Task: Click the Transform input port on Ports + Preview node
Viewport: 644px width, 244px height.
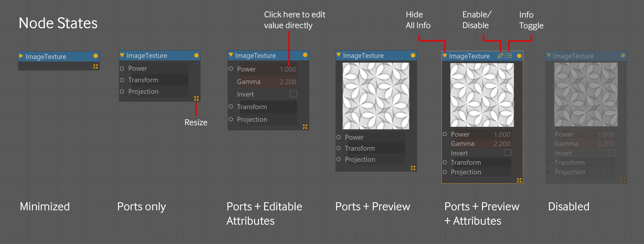Action: [x=338, y=148]
